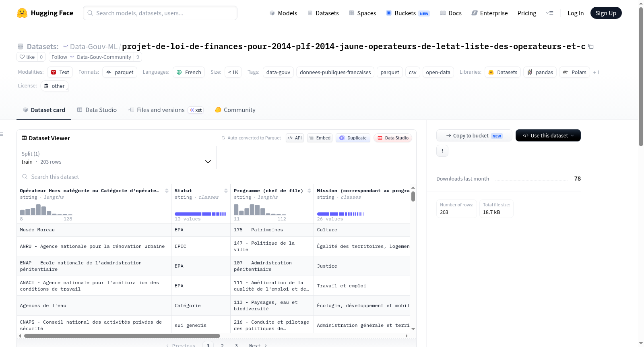Open the Use this dataset dropdown

point(548,135)
